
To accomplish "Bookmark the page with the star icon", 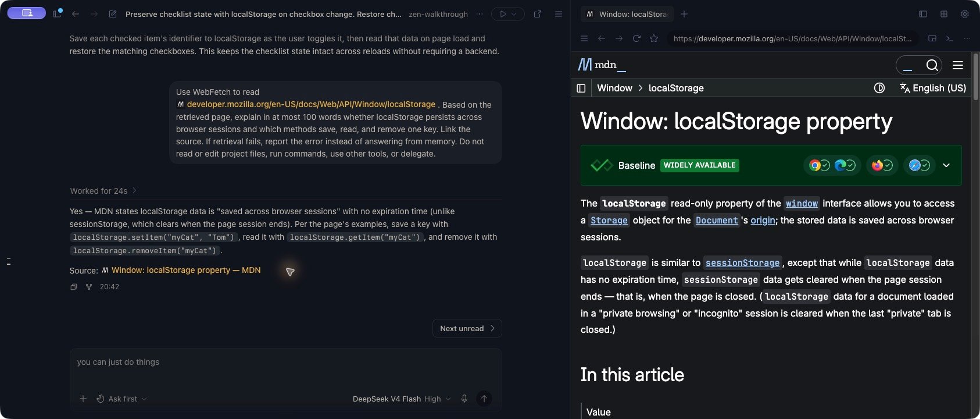I will click(x=654, y=38).
